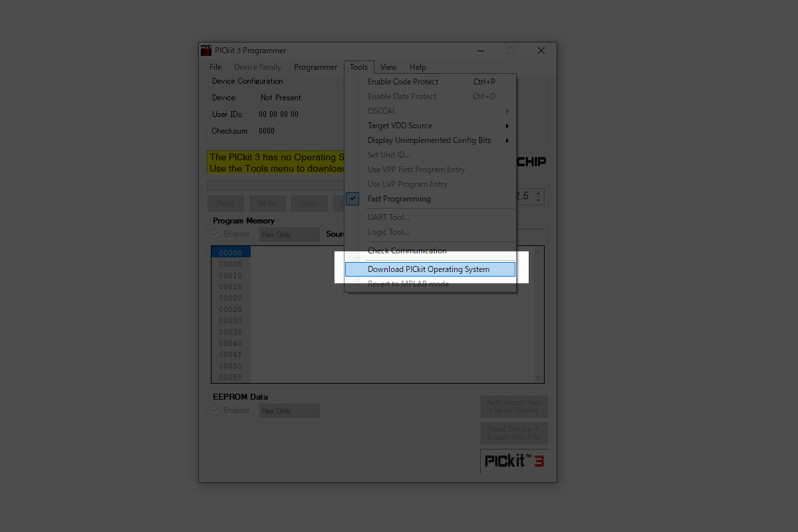The width and height of the screenshot is (798, 532).
Task: Toggle EEPROM Data Enabled checkbox
Action: 215,410
